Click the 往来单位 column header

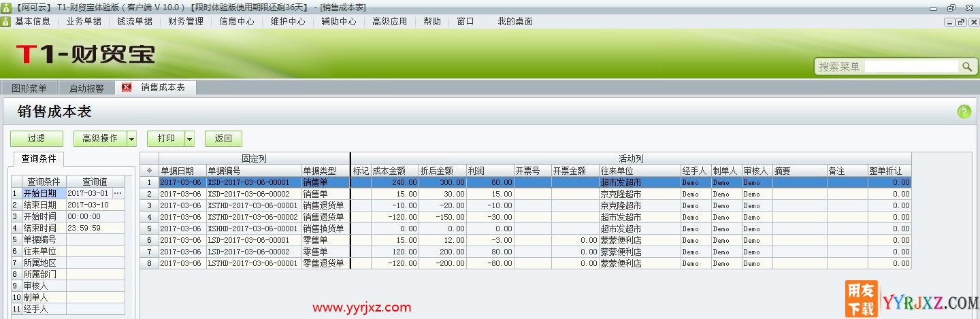click(640, 171)
